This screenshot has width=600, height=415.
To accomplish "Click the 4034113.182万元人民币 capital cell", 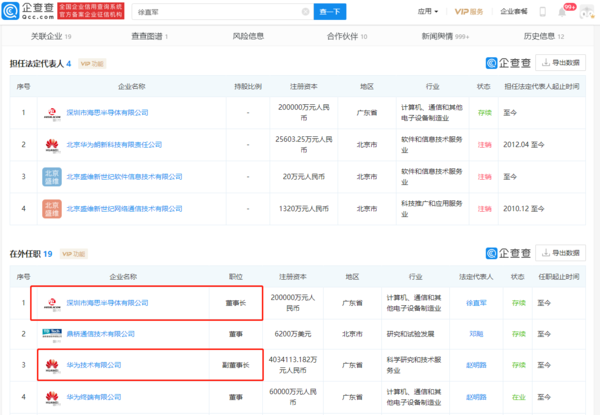I will click(293, 365).
